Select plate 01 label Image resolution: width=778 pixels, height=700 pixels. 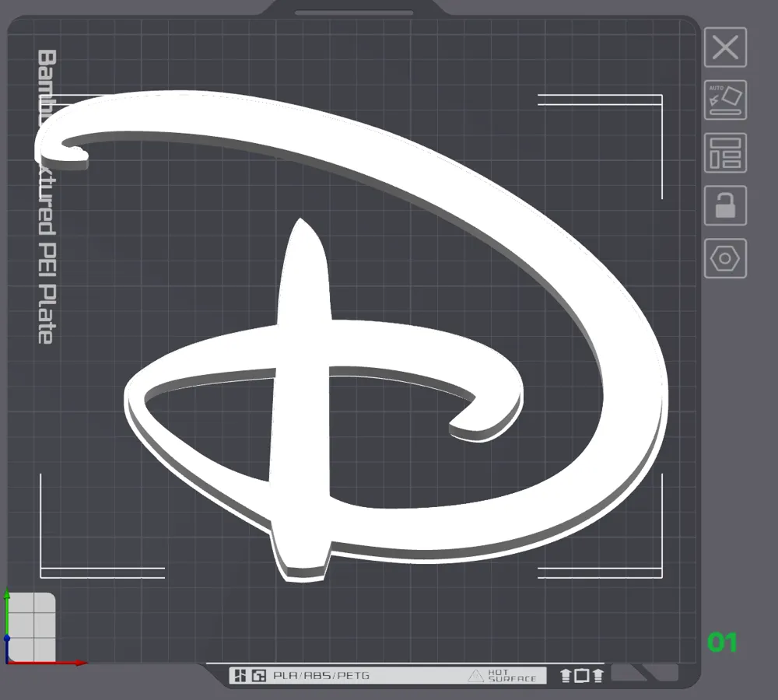pyautogui.click(x=724, y=642)
